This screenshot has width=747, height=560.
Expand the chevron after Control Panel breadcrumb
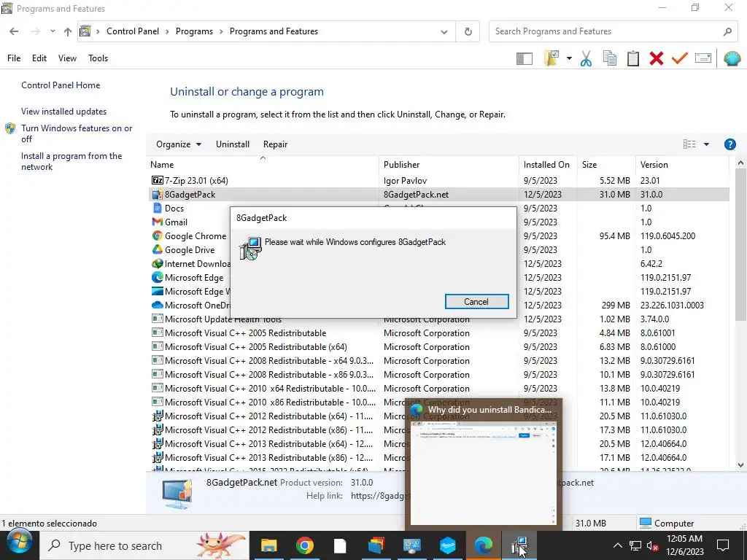[x=167, y=31]
